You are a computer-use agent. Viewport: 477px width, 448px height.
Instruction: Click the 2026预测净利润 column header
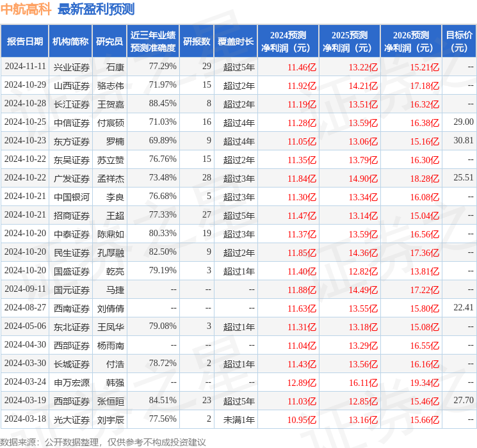tap(411, 42)
